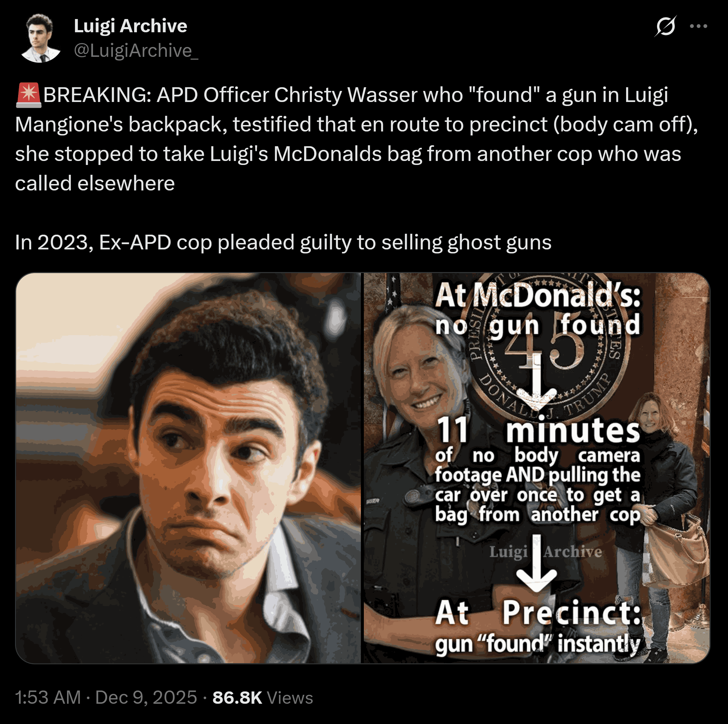This screenshot has width=728, height=724.
Task: Click the upper white down arrow in meme
Action: (537, 383)
